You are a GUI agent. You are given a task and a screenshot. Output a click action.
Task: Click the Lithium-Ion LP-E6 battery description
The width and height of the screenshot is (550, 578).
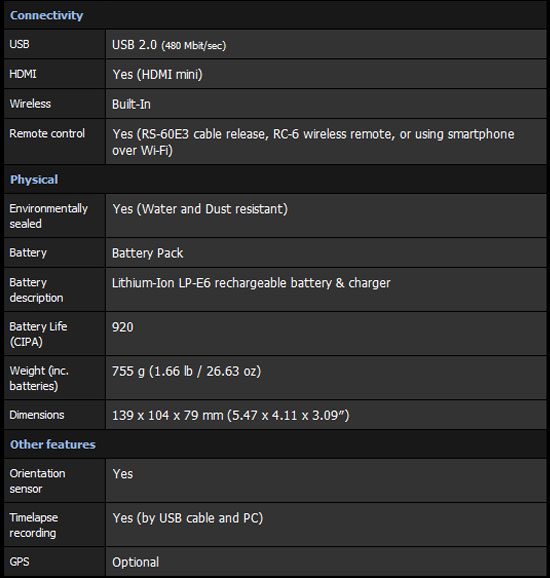[x=251, y=283]
